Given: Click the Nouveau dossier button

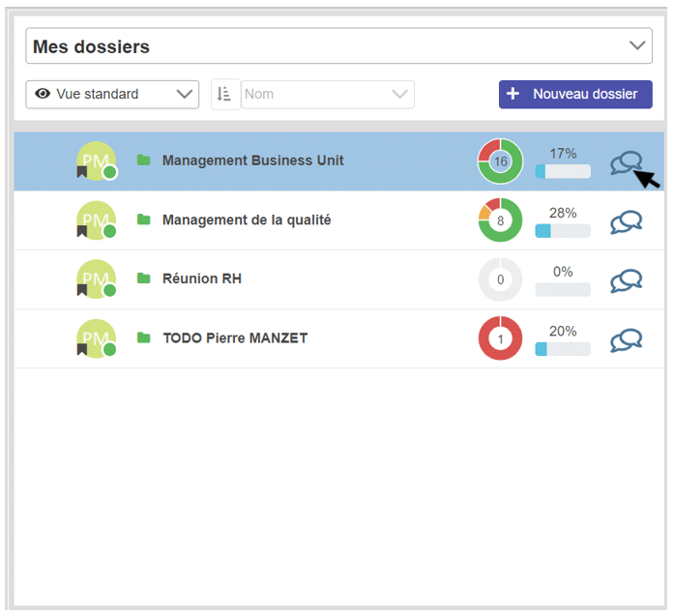Looking at the screenshot, I should 575,94.
